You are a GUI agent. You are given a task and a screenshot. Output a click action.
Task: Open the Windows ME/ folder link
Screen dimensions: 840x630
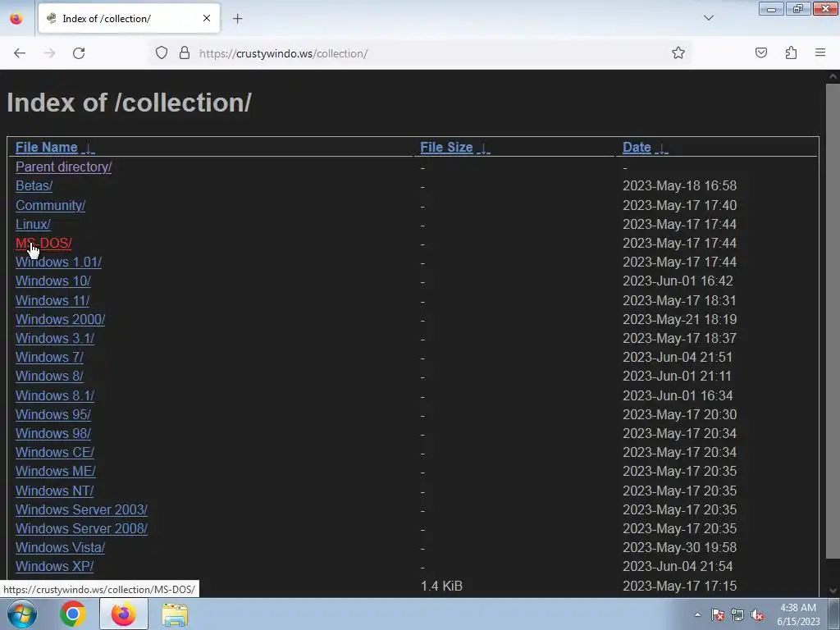coord(56,472)
